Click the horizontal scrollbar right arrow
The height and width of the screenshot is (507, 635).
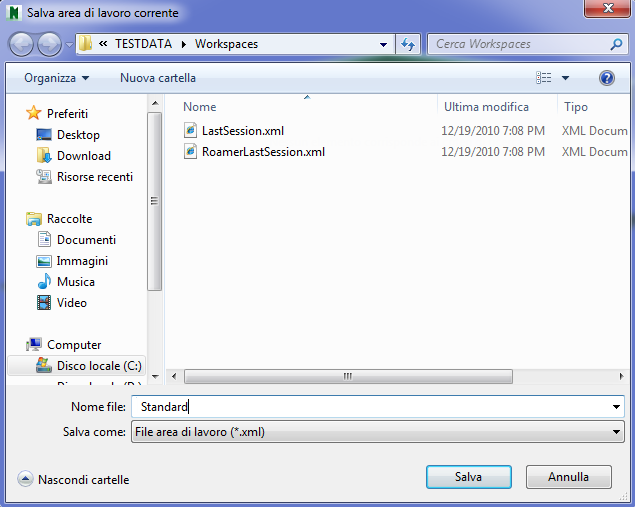(621, 376)
